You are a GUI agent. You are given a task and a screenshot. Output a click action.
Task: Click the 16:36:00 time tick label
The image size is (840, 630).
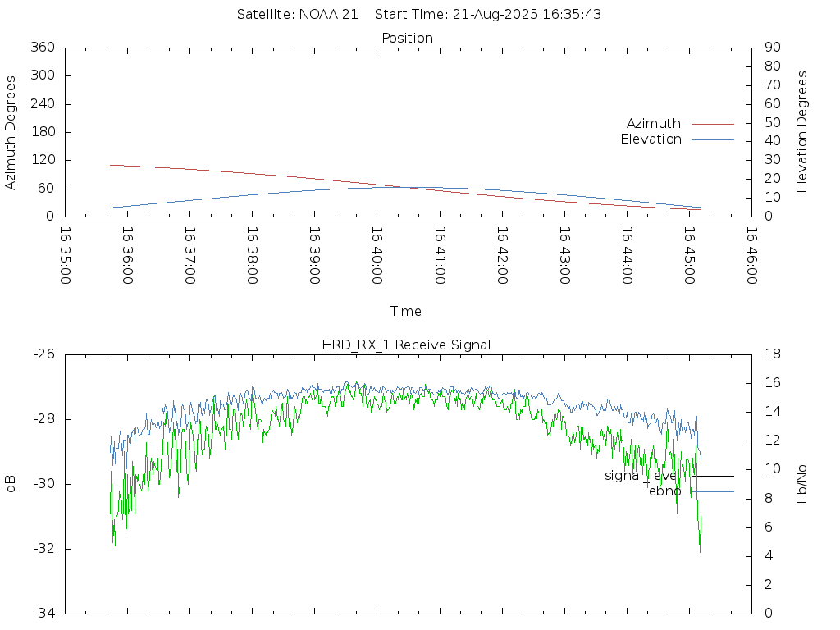pos(127,256)
